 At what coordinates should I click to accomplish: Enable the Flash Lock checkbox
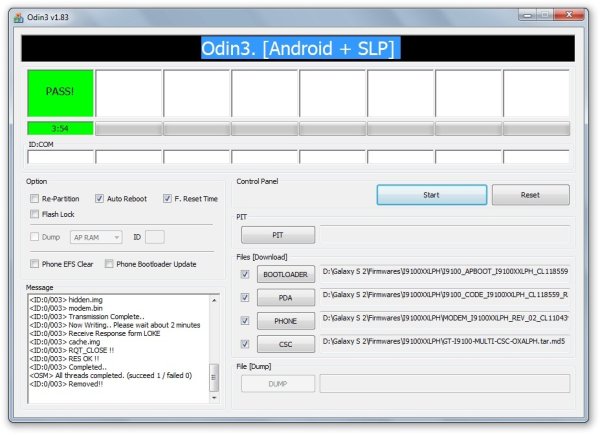tap(34, 214)
